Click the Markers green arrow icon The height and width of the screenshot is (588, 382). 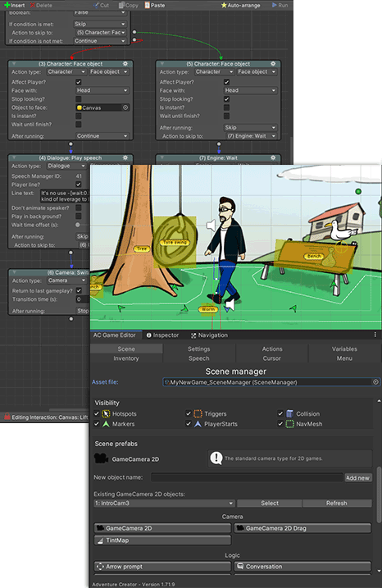[106, 424]
